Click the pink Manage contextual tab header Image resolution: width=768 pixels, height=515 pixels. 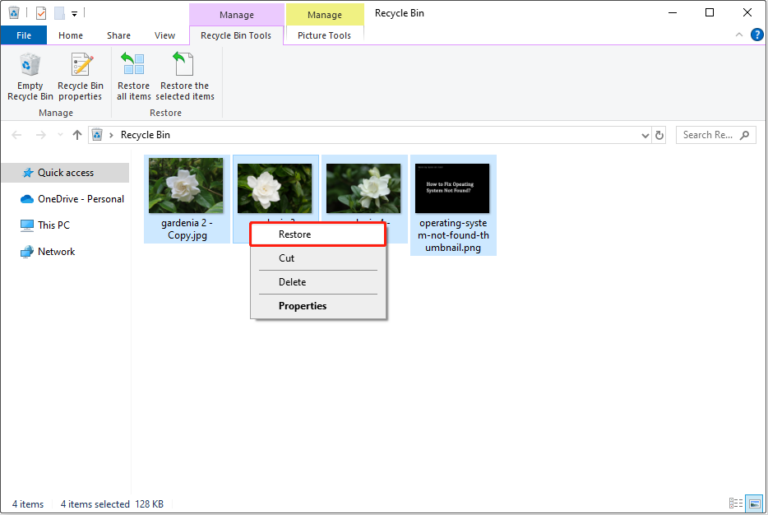tap(237, 15)
